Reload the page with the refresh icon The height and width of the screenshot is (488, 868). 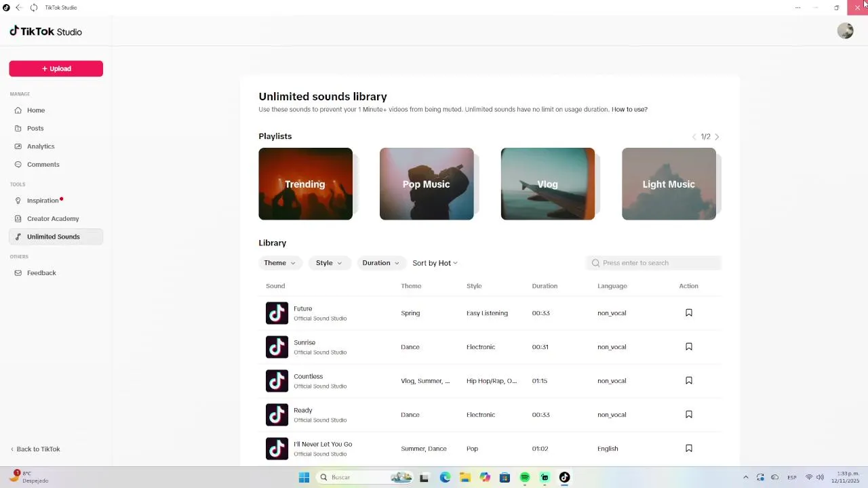coord(34,7)
